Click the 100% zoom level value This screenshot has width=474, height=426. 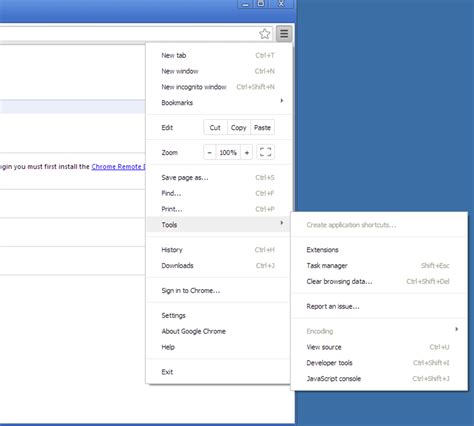click(x=228, y=153)
